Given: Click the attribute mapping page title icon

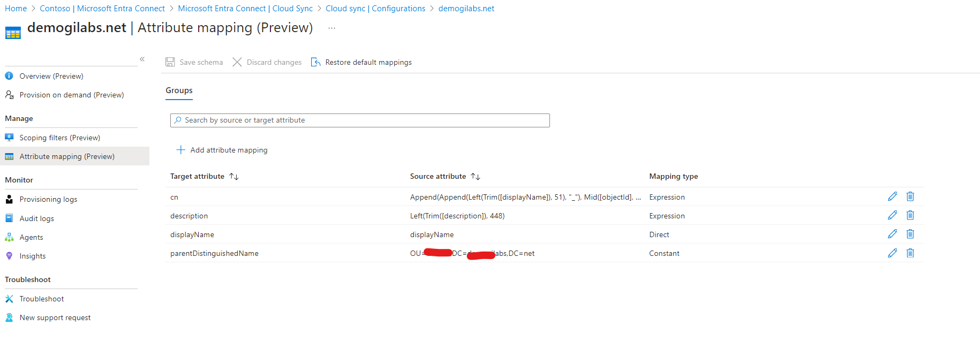Looking at the screenshot, I should [x=13, y=33].
